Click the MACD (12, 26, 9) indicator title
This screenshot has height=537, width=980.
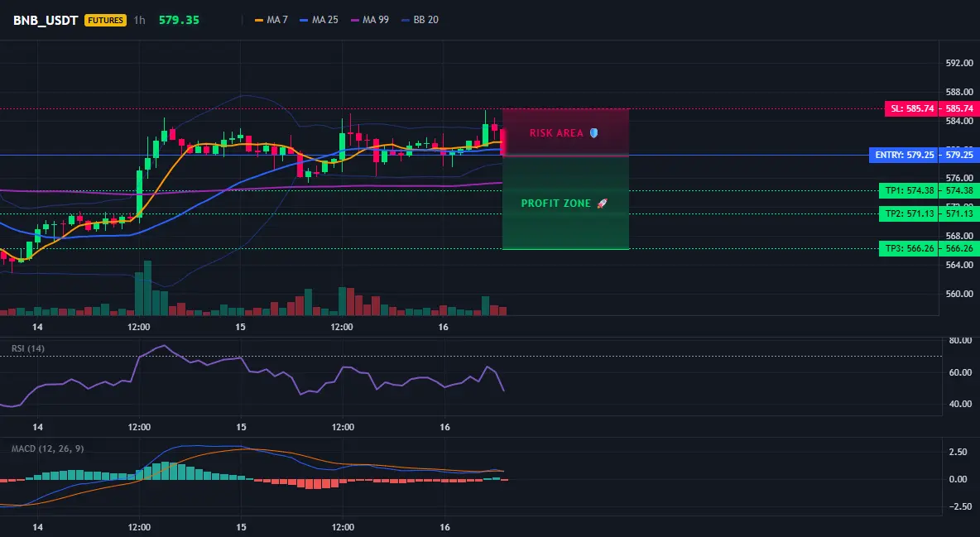pyautogui.click(x=47, y=448)
